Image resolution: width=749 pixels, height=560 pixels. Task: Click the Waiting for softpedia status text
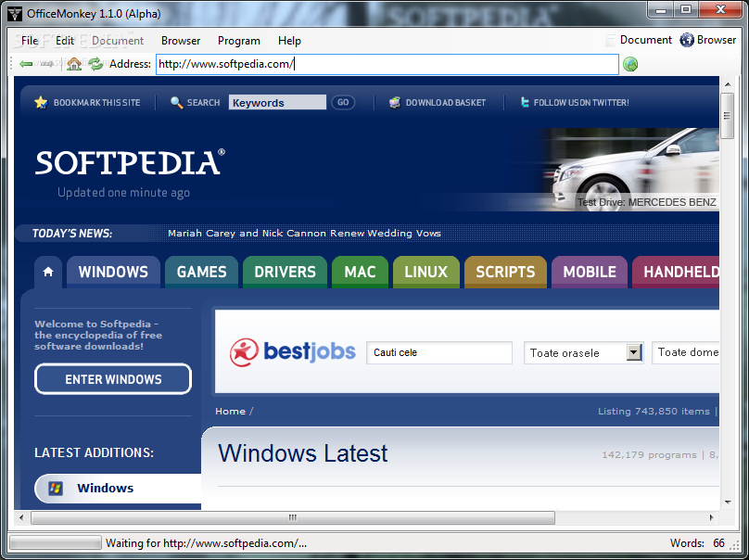point(207,543)
